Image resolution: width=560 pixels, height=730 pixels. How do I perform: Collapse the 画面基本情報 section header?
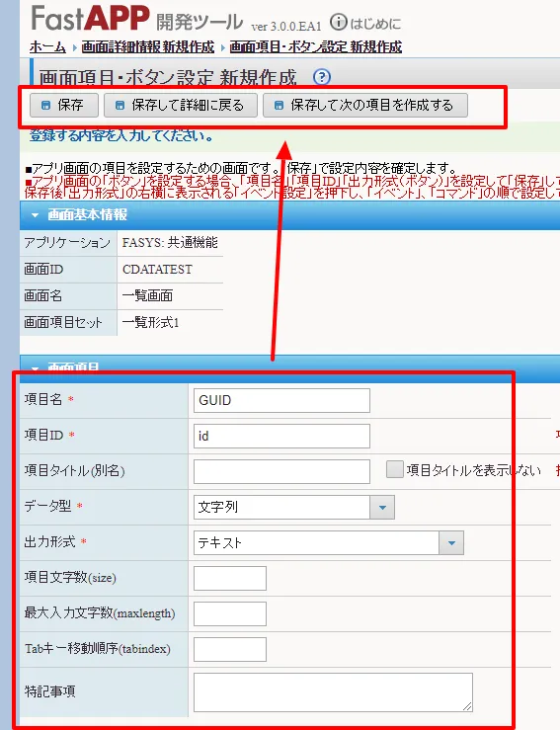point(289,215)
